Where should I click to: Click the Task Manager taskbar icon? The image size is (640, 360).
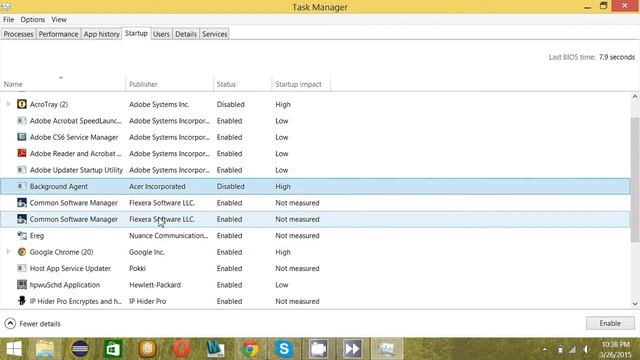(x=386, y=349)
